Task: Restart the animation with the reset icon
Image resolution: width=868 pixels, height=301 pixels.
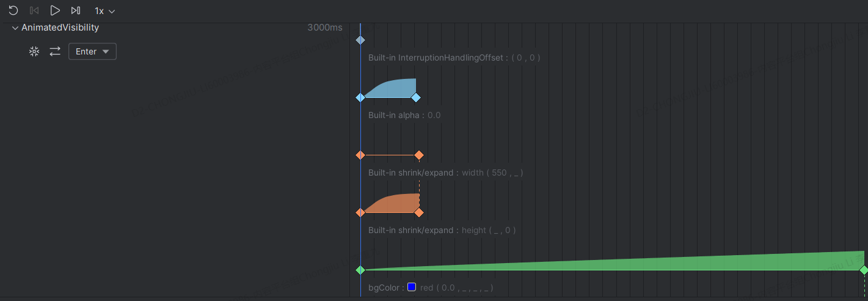Action: click(13, 10)
